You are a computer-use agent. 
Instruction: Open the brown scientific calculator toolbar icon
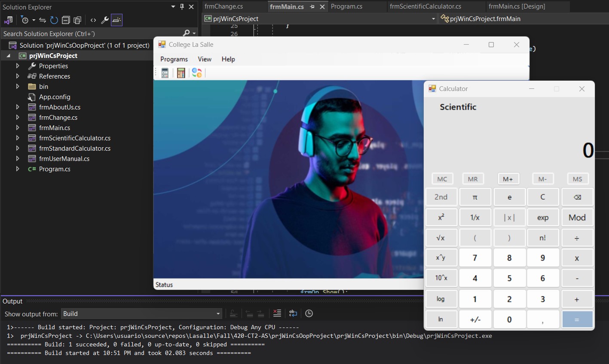point(181,73)
